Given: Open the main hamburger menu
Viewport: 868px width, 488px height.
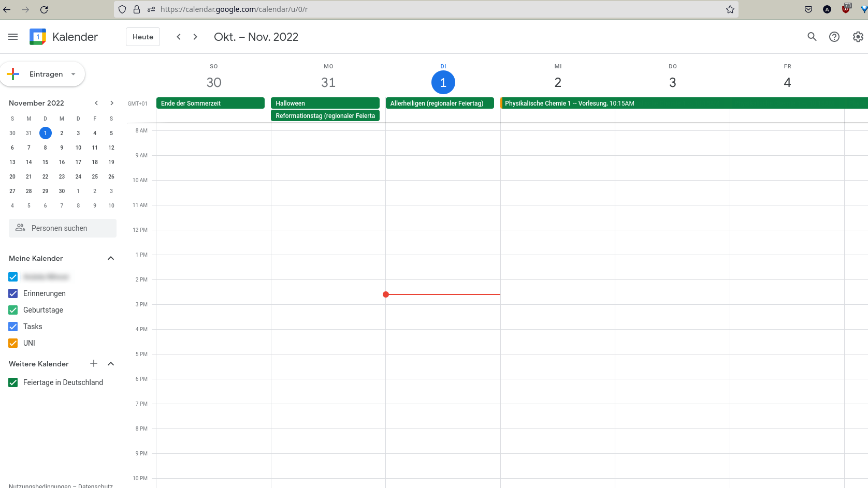Looking at the screenshot, I should (x=13, y=37).
